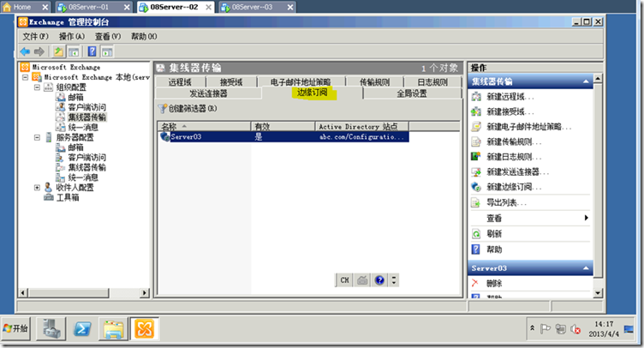Click the 新建日志规则 icon
The width and height of the screenshot is (644, 348).
click(x=476, y=157)
